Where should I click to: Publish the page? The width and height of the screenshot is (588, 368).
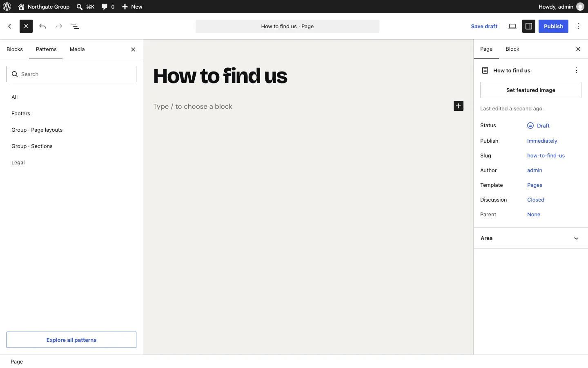pos(553,26)
